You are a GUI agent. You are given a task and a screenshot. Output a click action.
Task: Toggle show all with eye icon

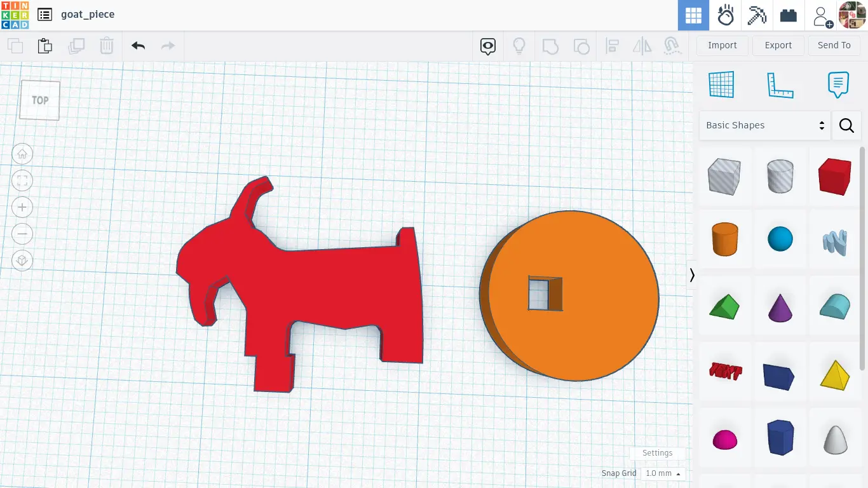tap(488, 46)
